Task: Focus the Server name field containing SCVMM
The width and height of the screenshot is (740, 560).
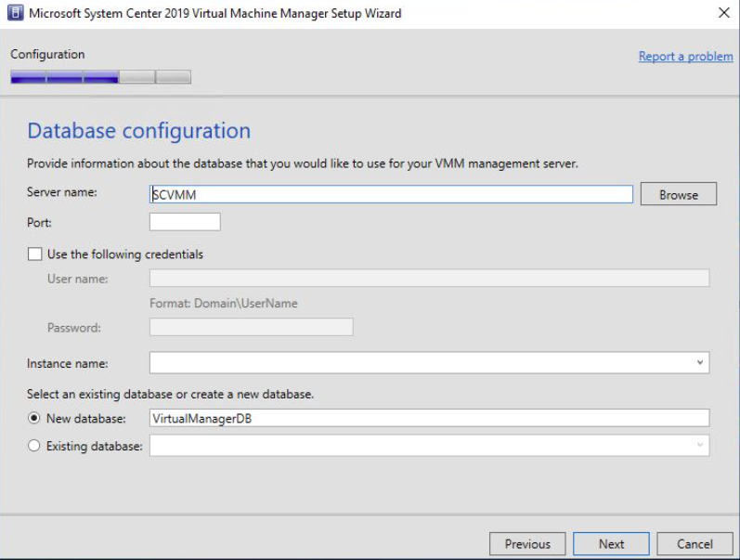Action: click(x=391, y=194)
